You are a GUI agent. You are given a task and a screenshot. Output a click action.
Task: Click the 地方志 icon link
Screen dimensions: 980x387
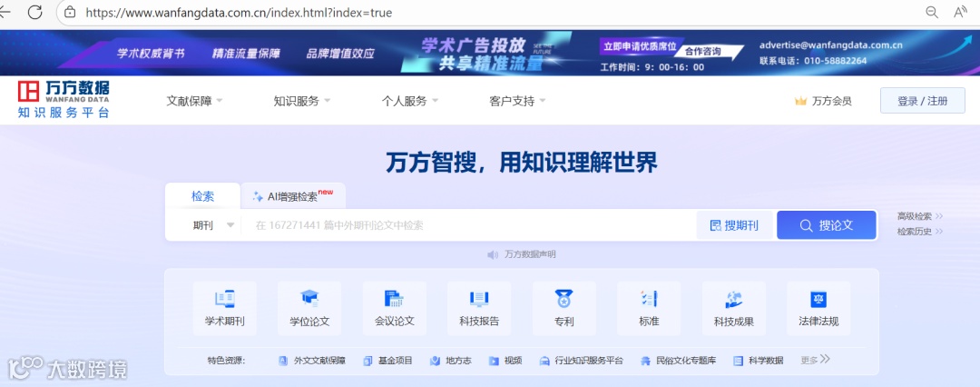tap(435, 361)
